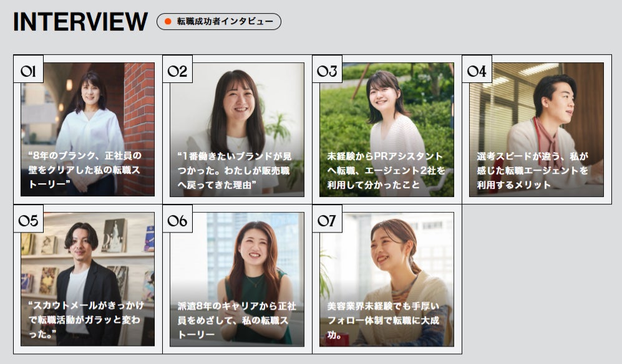This screenshot has width=622, height=364.
Task: Open interview 07 card with braided hair
Action: coord(387,279)
